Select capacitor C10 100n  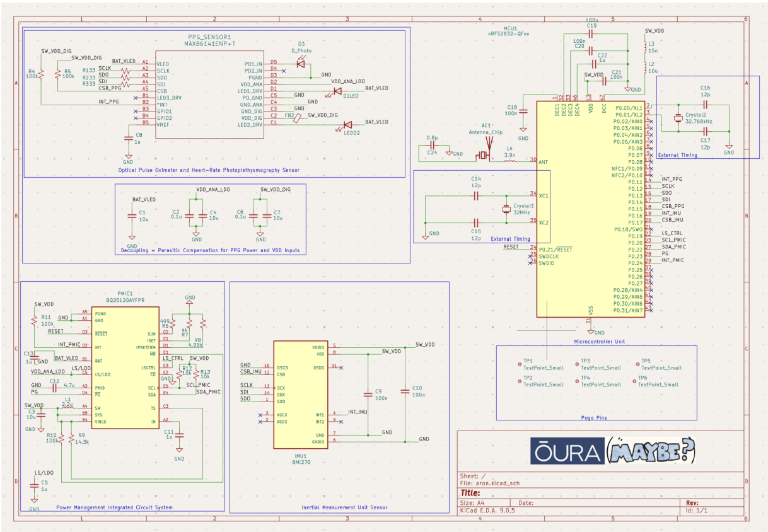(x=404, y=391)
